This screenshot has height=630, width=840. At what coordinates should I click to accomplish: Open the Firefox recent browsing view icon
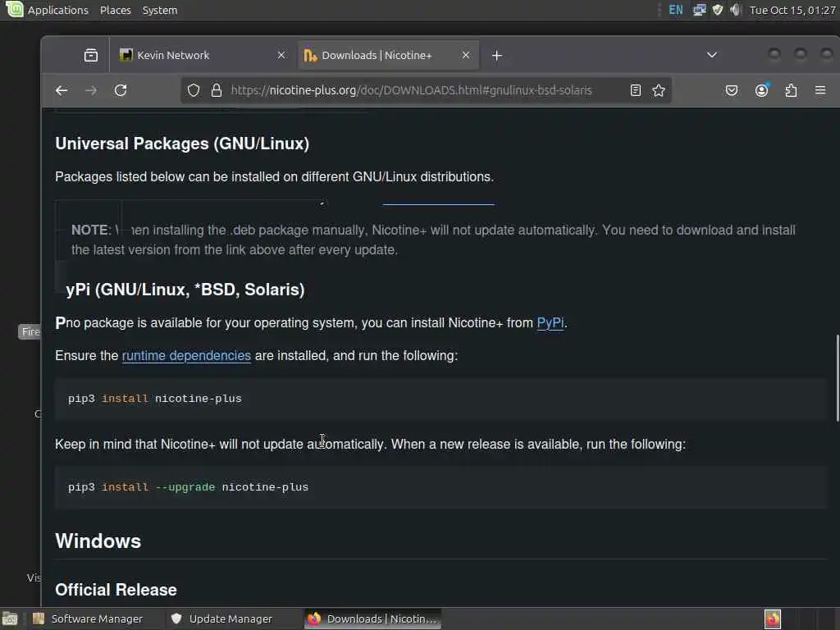[x=91, y=55]
